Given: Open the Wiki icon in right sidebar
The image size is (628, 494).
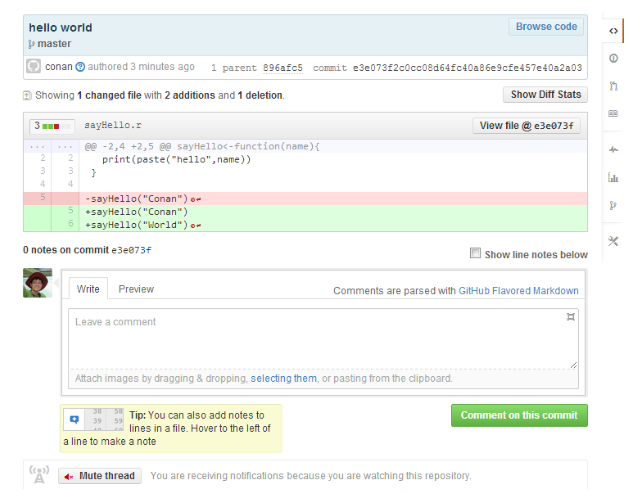Looking at the screenshot, I should click(x=613, y=114).
